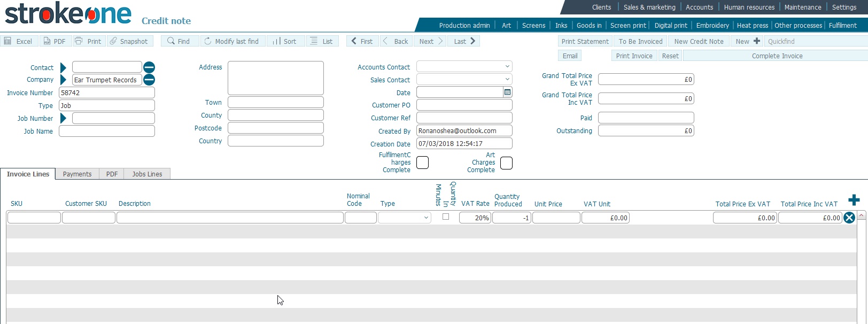
Task: Go to Company record via arrow icon
Action: pyautogui.click(x=63, y=80)
